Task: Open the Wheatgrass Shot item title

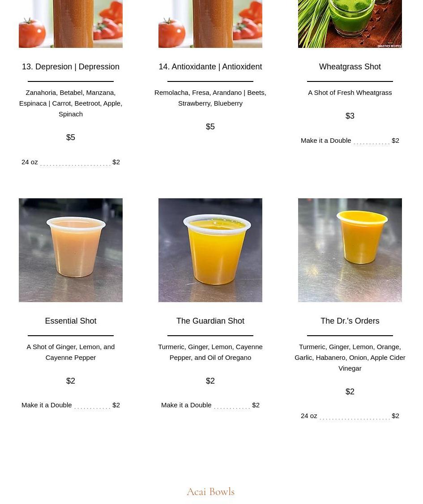Action: tap(350, 67)
